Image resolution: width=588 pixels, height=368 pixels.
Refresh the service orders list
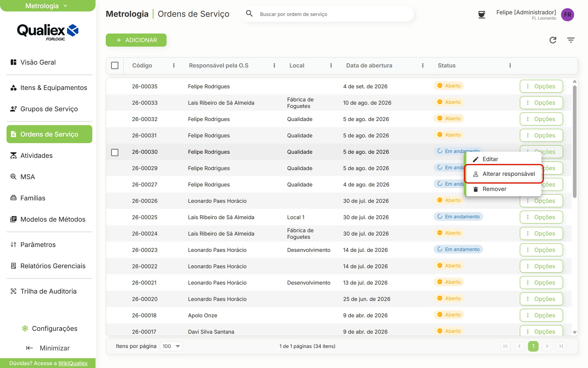coord(553,40)
